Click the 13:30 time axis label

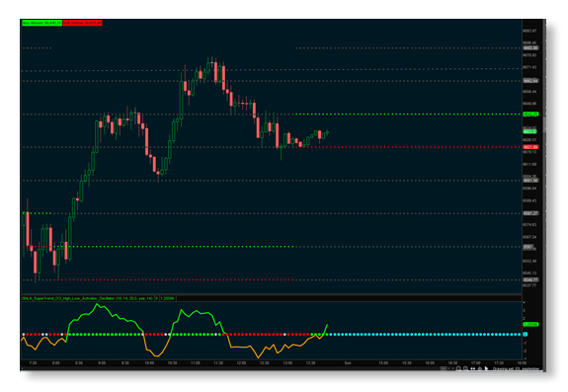point(310,362)
